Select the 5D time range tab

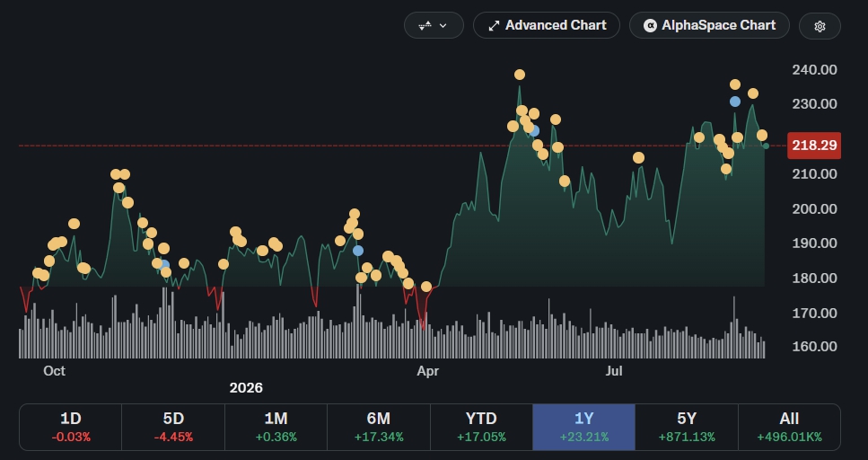coord(173,427)
